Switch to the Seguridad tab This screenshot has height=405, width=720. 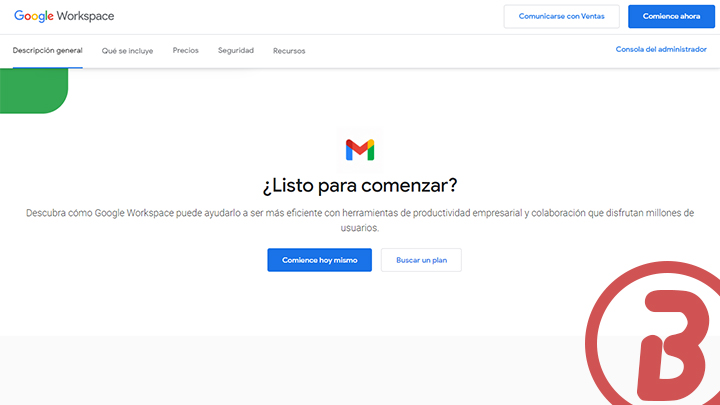coord(236,51)
